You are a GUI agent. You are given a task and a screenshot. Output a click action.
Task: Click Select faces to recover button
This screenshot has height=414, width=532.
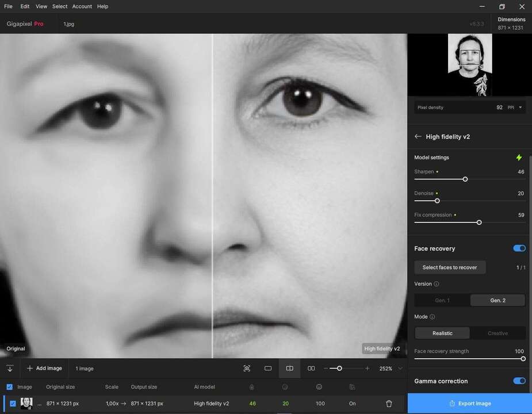(x=450, y=267)
